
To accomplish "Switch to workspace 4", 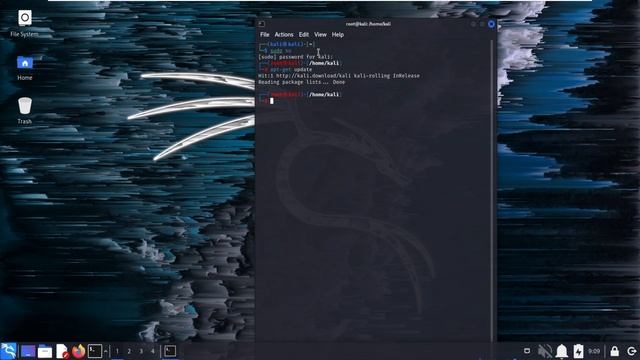I will click(153, 351).
